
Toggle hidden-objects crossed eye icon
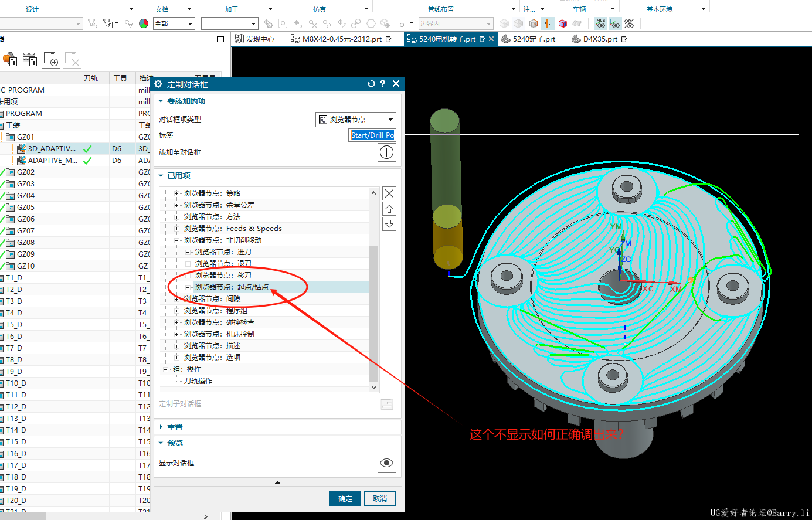629,23
